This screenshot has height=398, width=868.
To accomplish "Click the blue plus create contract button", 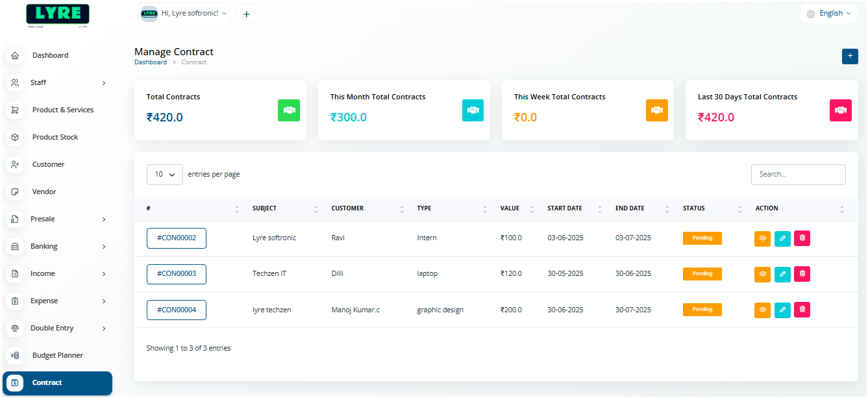I will click(849, 56).
